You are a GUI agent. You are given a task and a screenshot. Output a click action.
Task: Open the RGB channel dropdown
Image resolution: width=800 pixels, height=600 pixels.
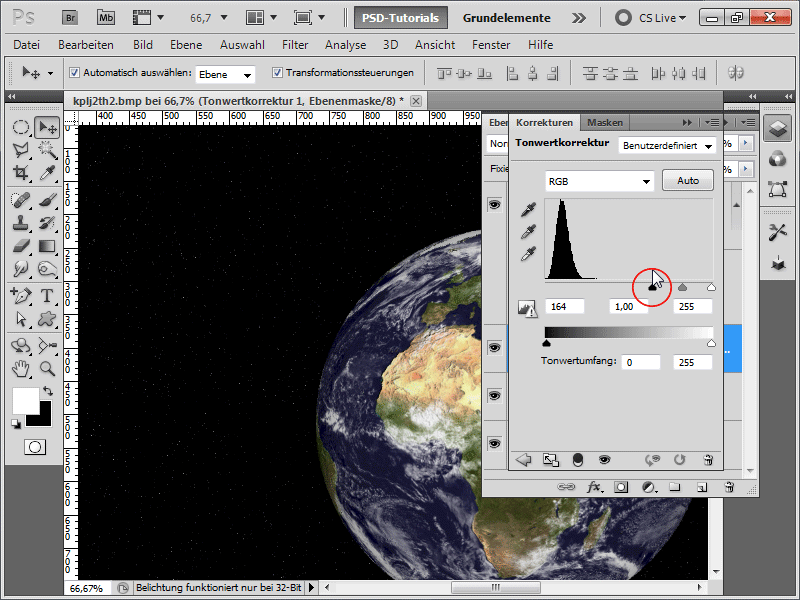[599, 182]
